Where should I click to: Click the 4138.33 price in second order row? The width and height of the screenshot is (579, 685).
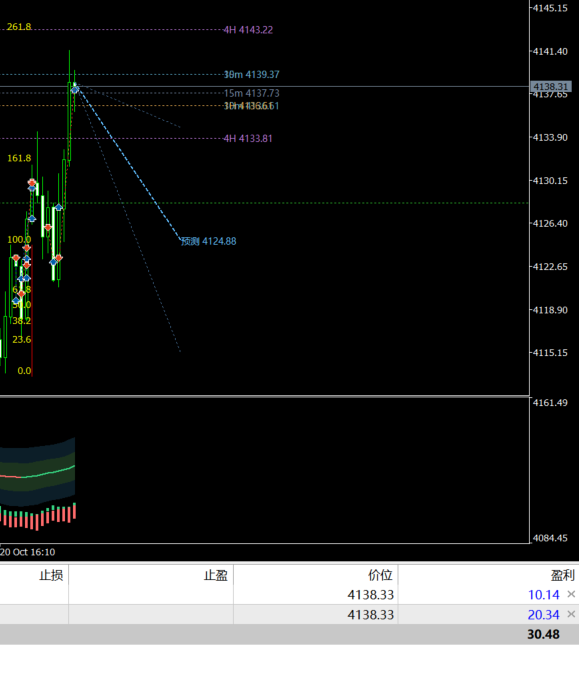(371, 615)
